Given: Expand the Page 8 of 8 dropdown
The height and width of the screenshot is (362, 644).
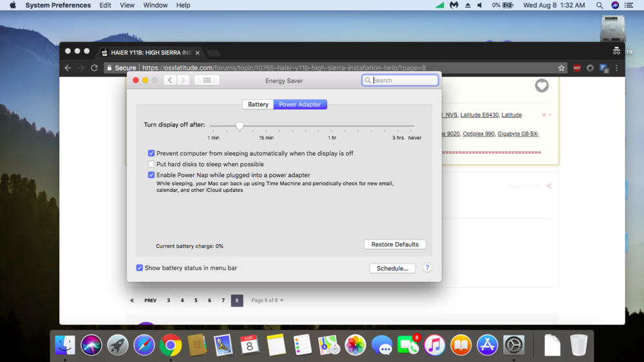Looking at the screenshot, I should point(267,301).
